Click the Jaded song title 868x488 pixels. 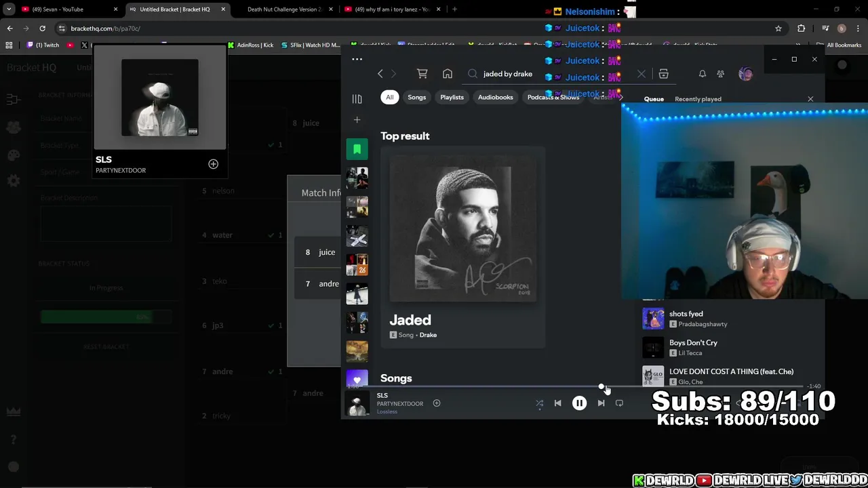[410, 320]
